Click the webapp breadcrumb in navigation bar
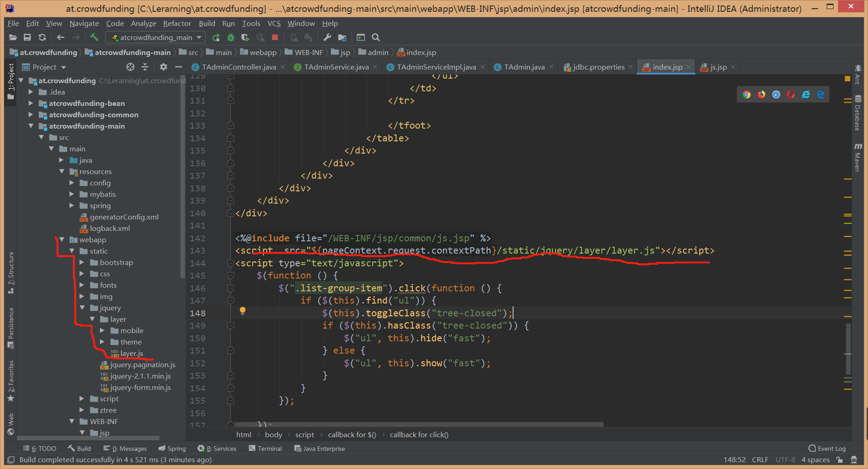Image resolution: width=868 pixels, height=469 pixels. (258, 52)
